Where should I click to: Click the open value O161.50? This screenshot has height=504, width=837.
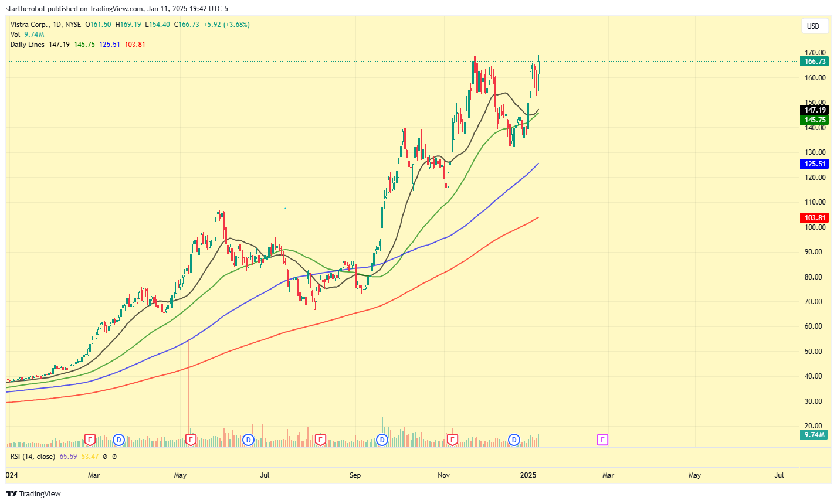tap(99, 25)
